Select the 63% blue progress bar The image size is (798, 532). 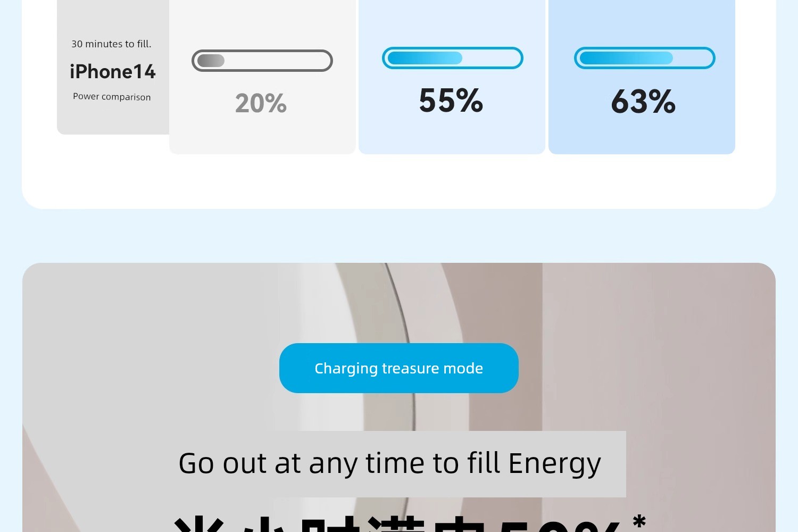(645, 58)
